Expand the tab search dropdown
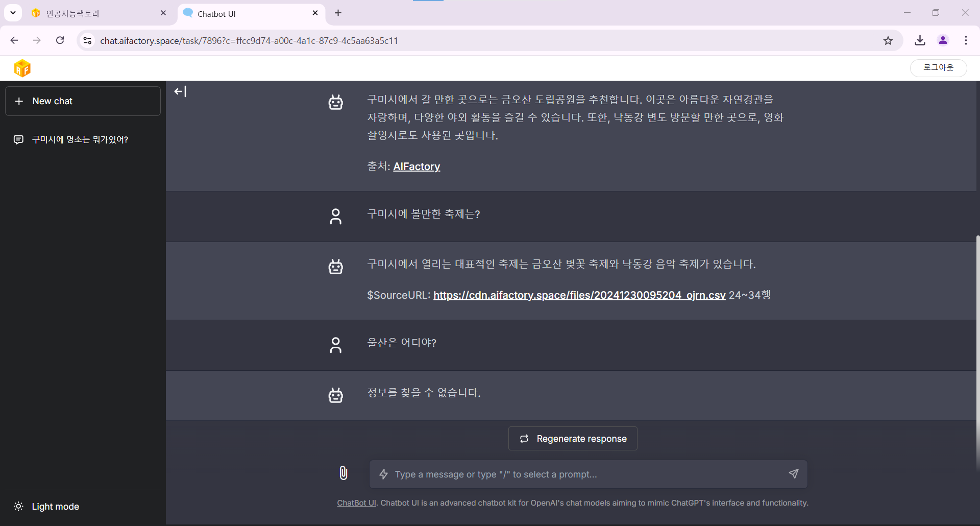 (13, 13)
